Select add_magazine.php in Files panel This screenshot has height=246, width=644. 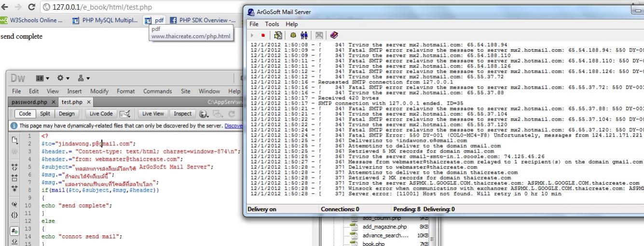[x=384, y=227]
